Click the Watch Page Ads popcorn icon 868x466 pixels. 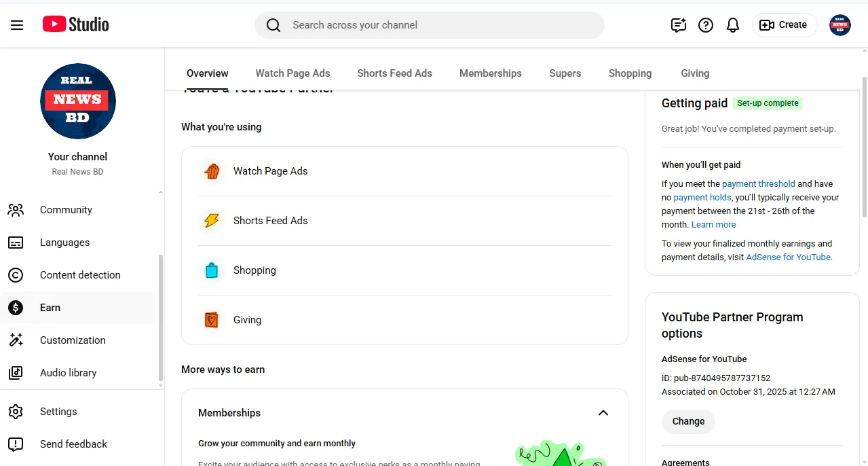point(212,171)
